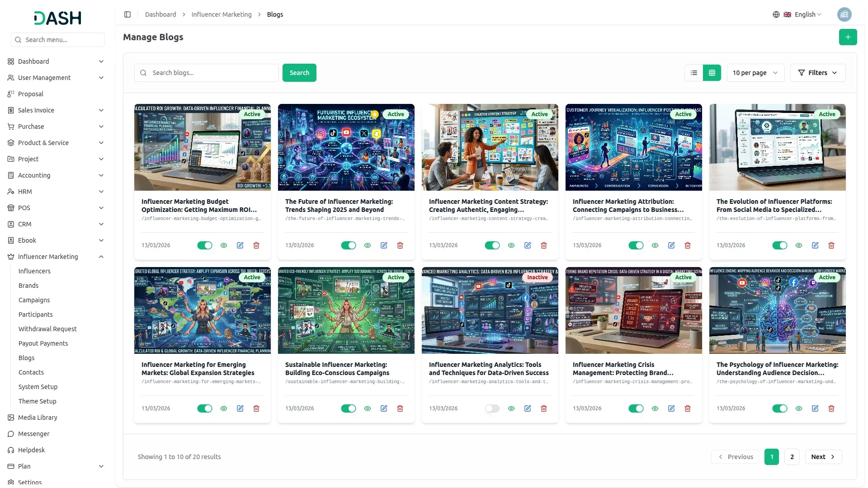Enable the inactive Analytics blog toggle
The width and height of the screenshot is (868, 488).
click(492, 408)
